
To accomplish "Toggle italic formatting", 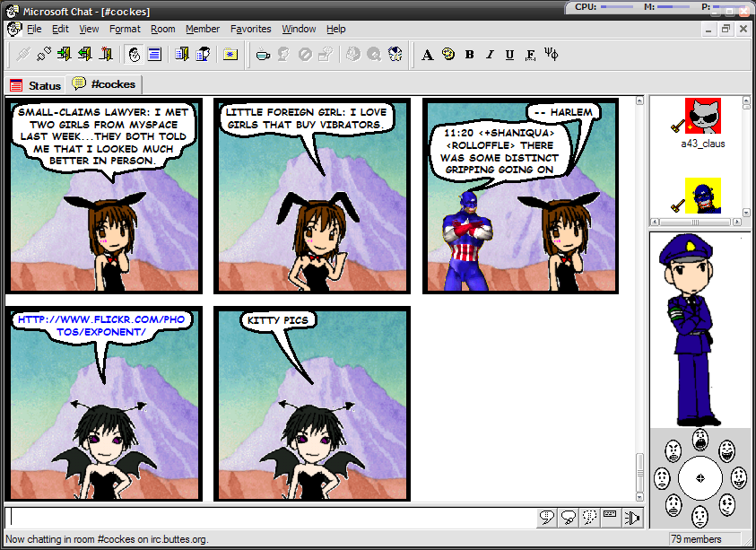I will (x=490, y=55).
